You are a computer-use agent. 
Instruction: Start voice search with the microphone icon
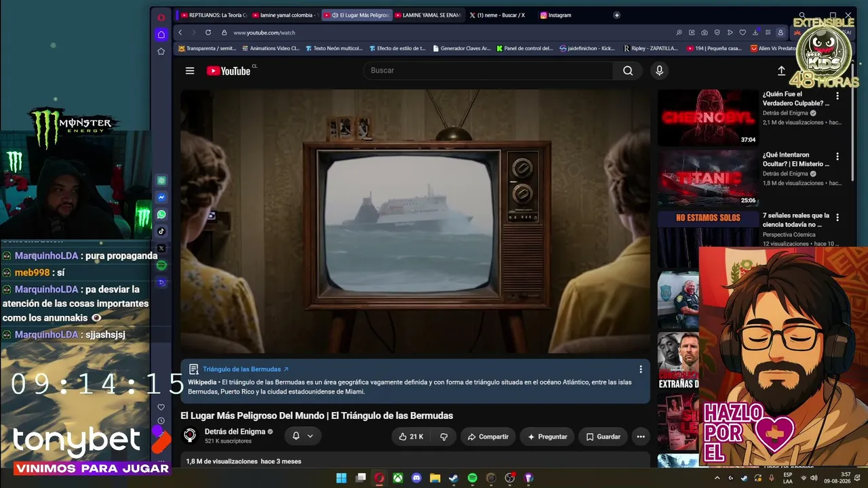[659, 70]
